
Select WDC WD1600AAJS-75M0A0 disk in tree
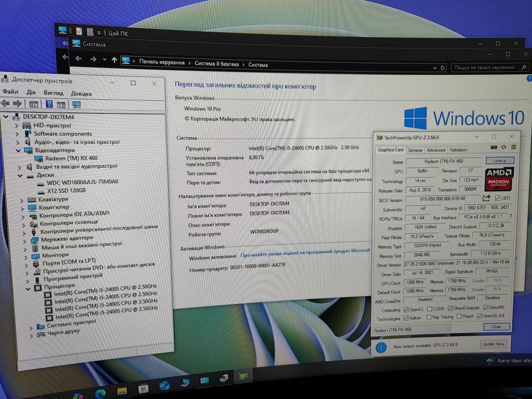point(78,182)
